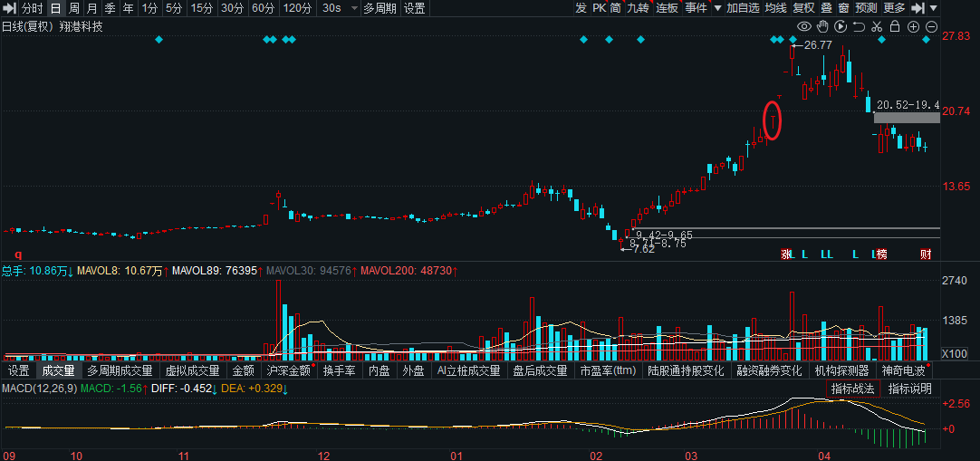Click the red 涨 marker below the chart
Screen dimensions: 980x461
tap(785, 255)
